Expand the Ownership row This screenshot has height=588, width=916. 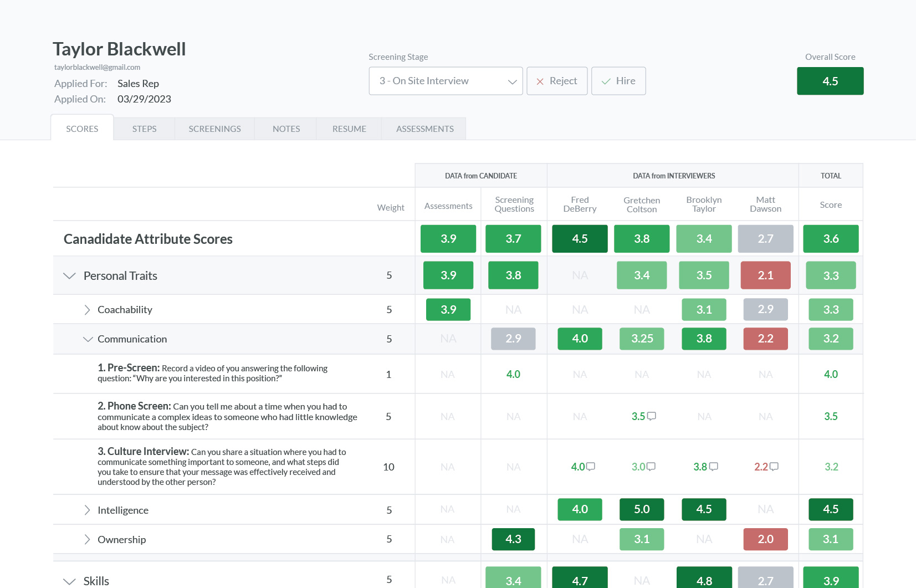pos(87,539)
